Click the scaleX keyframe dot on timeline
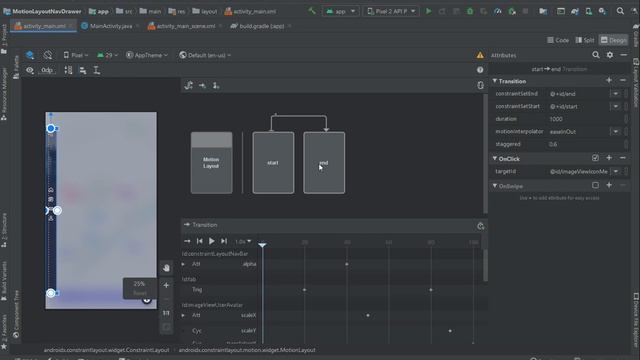The image size is (640, 360). click(x=368, y=315)
